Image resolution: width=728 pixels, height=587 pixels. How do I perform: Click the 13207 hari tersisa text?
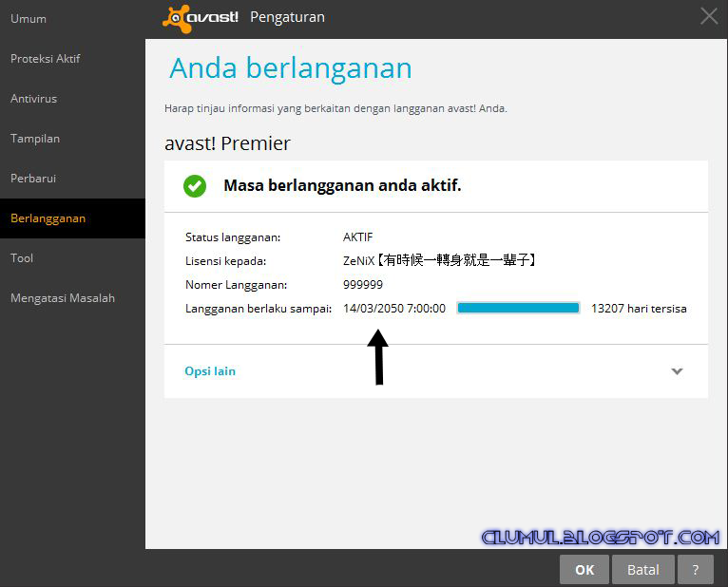(x=639, y=309)
